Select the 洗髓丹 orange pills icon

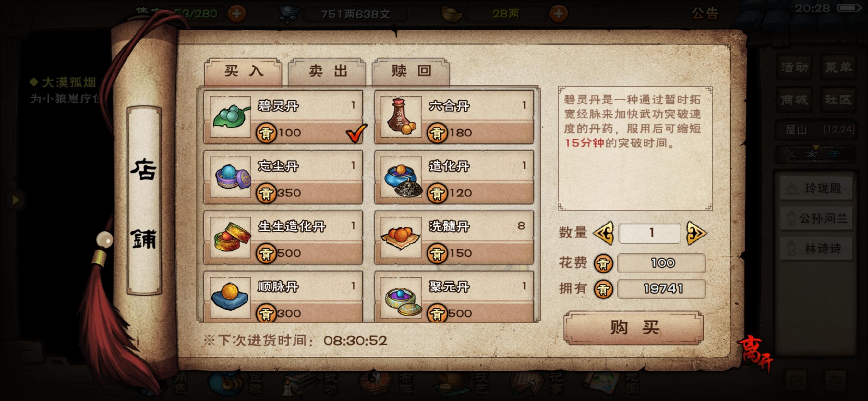(x=401, y=237)
